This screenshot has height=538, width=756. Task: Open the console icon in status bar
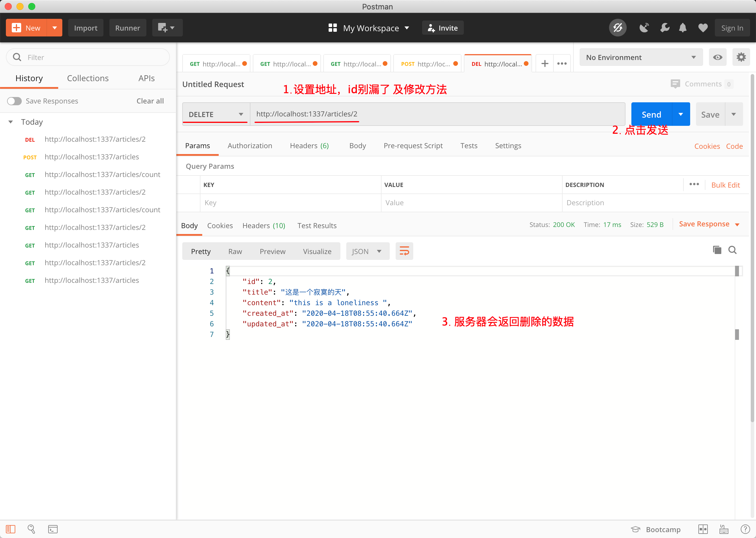(53, 529)
